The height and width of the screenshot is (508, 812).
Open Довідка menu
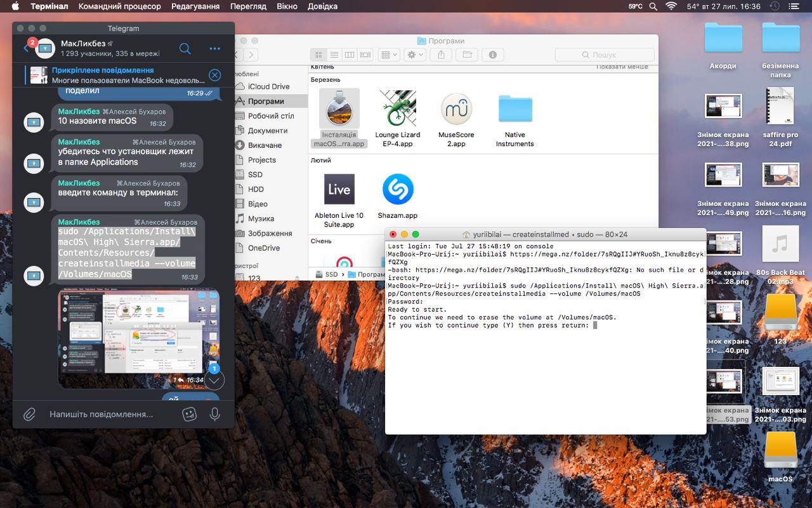point(322,6)
